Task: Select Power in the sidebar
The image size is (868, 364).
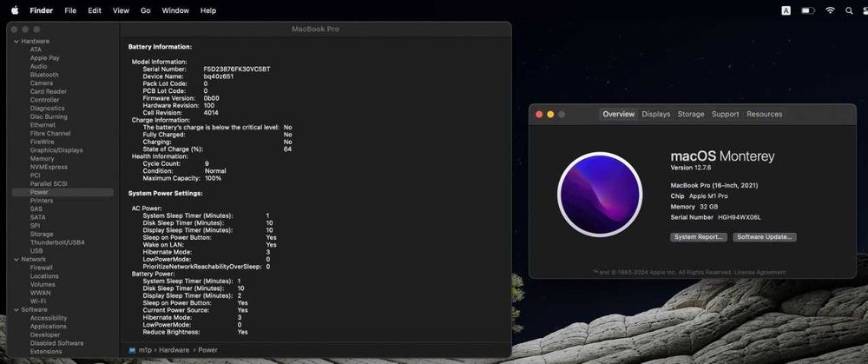Action: (x=62, y=192)
